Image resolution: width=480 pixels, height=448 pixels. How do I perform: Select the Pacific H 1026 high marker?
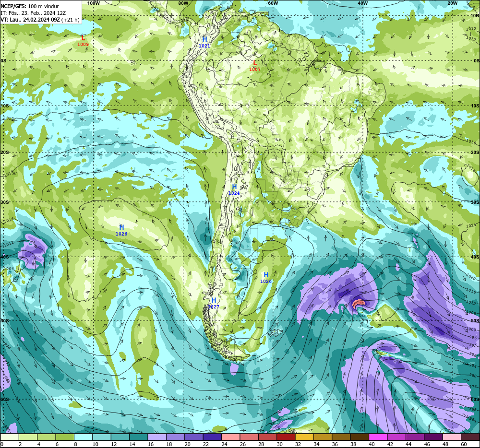click(121, 230)
